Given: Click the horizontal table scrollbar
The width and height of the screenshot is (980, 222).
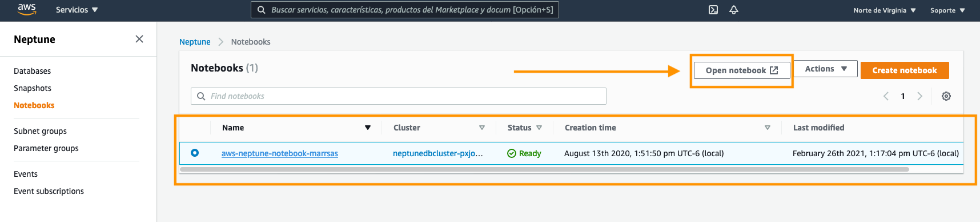Looking at the screenshot, I should point(544,169).
